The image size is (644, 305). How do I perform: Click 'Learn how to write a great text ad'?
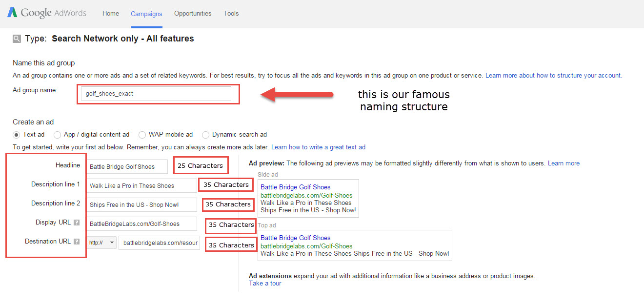click(x=318, y=147)
